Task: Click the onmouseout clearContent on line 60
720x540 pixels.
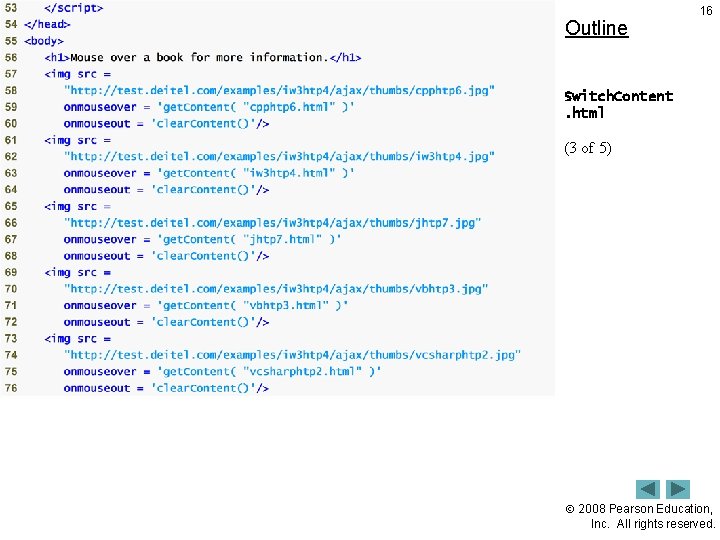Action: (166, 124)
